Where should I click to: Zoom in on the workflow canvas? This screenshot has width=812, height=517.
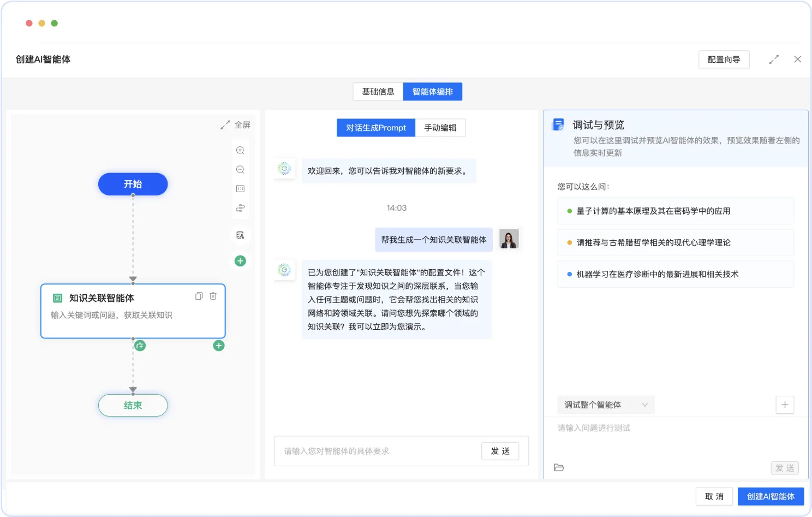coord(240,150)
